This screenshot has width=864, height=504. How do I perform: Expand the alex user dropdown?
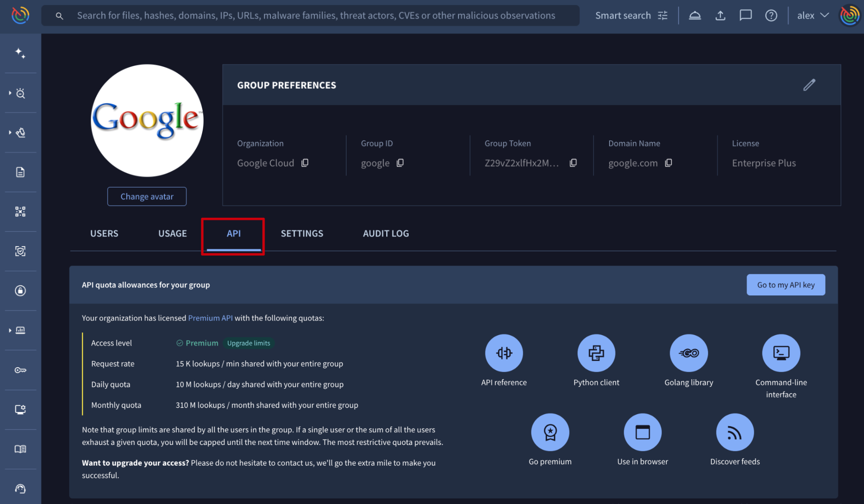[x=813, y=16]
